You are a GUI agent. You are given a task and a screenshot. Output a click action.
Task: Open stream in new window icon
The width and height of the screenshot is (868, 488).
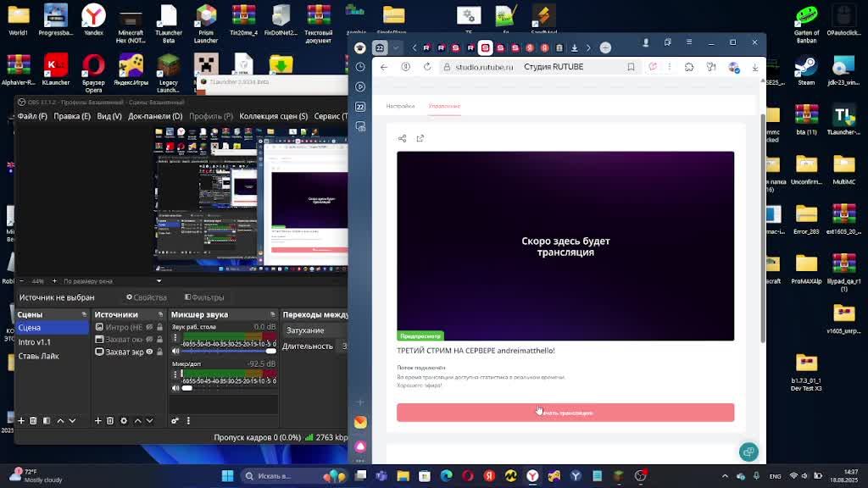pos(420,138)
